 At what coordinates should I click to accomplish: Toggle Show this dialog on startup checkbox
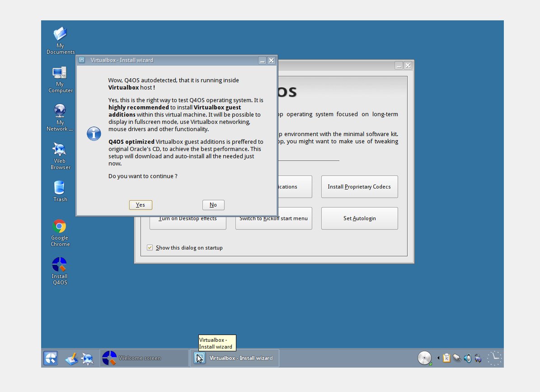pyautogui.click(x=150, y=248)
